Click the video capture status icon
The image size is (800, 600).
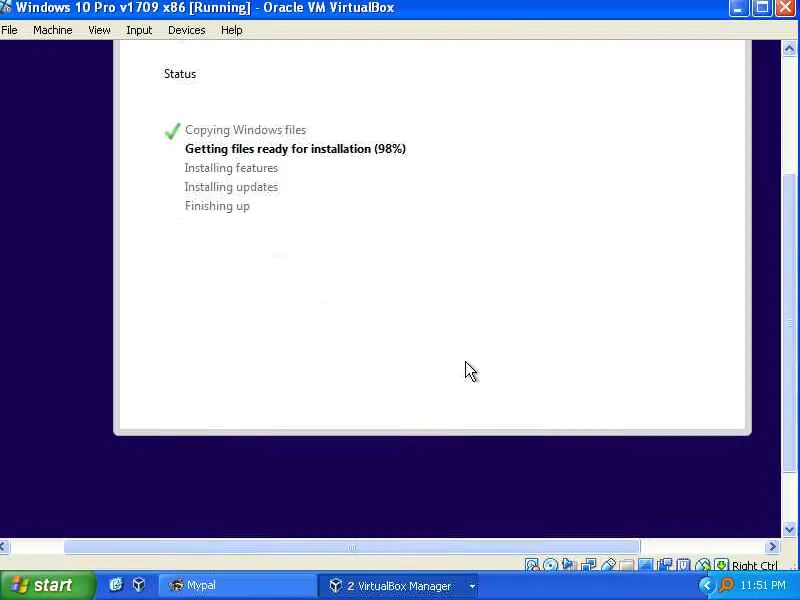click(x=665, y=565)
